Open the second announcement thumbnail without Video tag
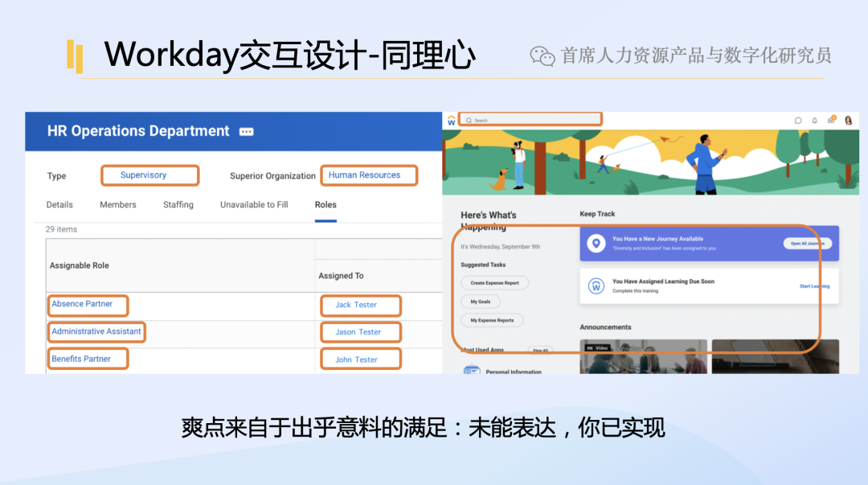The height and width of the screenshot is (485, 868). coord(775,356)
